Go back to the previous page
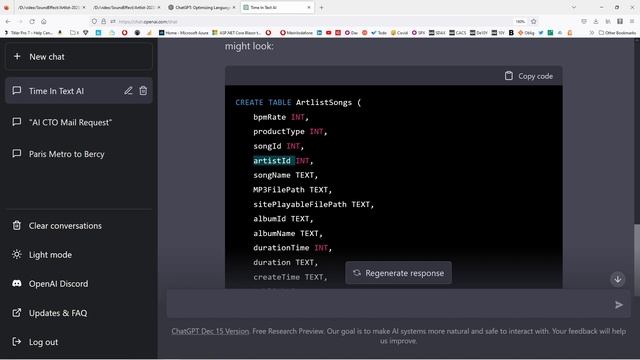This screenshot has width=640, height=360. [8, 21]
